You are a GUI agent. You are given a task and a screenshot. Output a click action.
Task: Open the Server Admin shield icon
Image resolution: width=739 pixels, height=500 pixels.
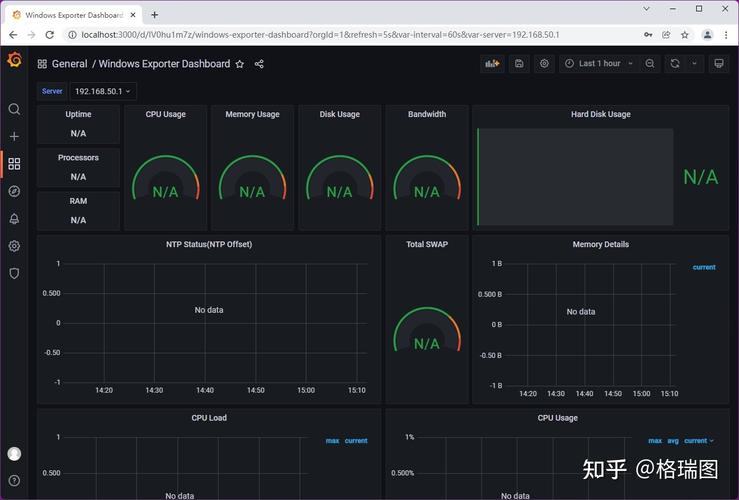pos(14,273)
